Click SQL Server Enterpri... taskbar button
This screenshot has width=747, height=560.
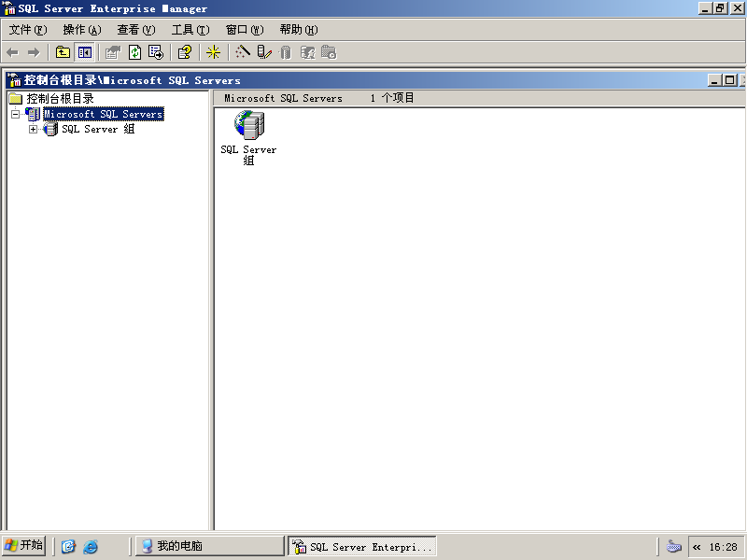(x=362, y=546)
